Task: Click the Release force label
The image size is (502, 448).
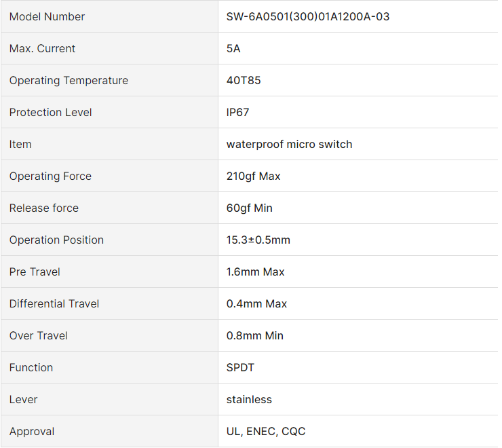Action: click(44, 208)
